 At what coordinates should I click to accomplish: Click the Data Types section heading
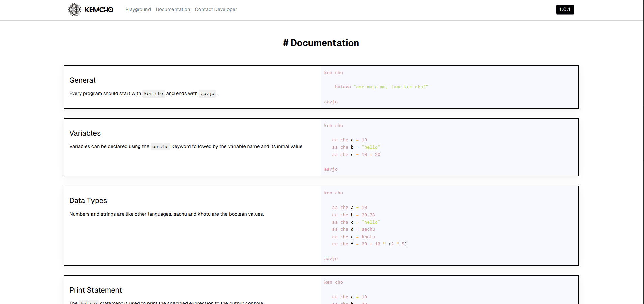point(88,201)
